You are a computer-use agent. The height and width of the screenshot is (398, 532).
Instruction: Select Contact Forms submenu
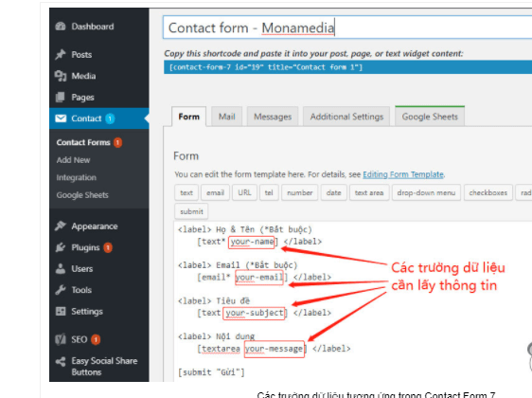83,142
